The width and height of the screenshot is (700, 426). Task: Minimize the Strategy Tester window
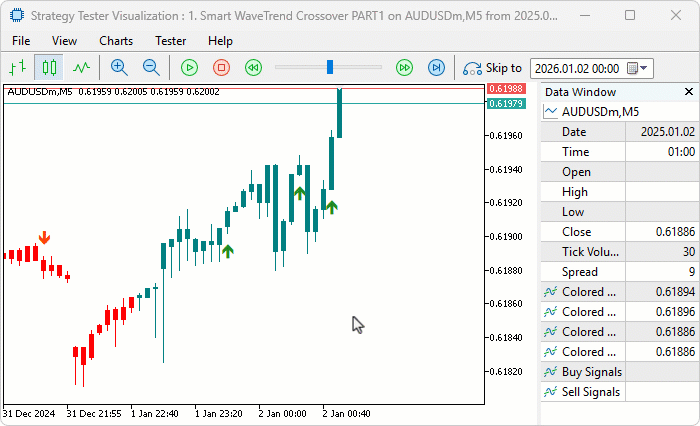point(585,15)
